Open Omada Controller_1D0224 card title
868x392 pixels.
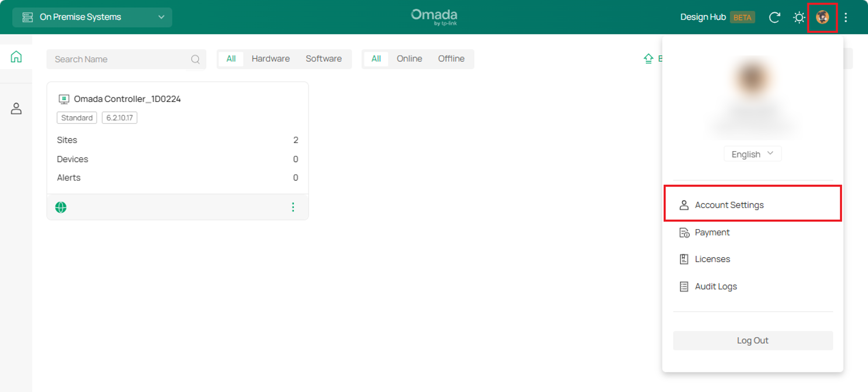127,99
